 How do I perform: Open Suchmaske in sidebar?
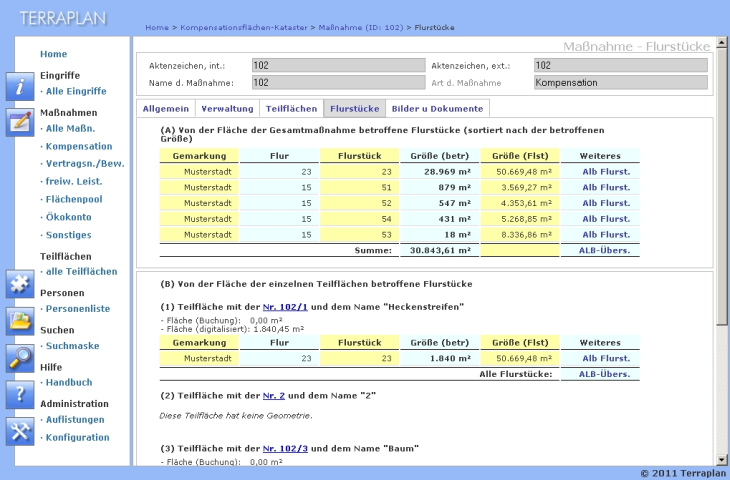point(72,346)
